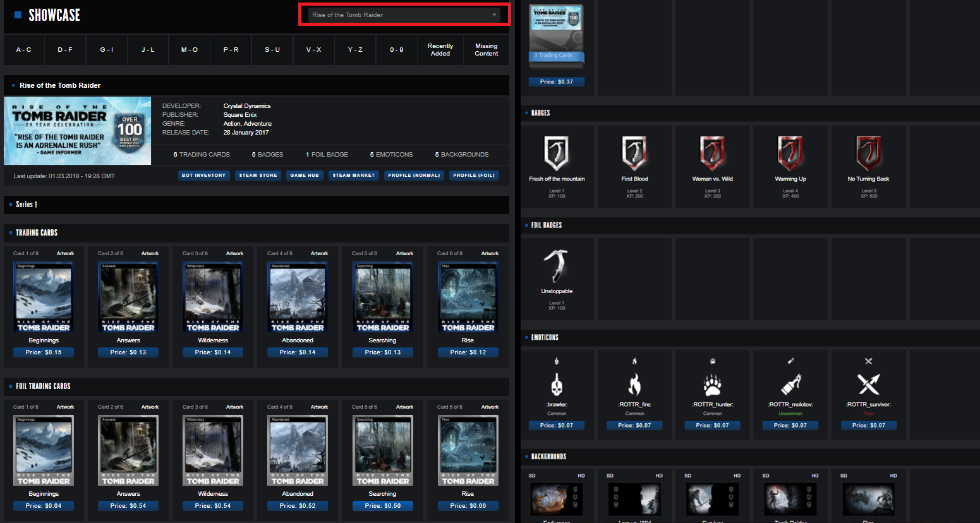Image resolution: width=980 pixels, height=523 pixels.
Task: Open the D - F tab
Action: point(65,50)
